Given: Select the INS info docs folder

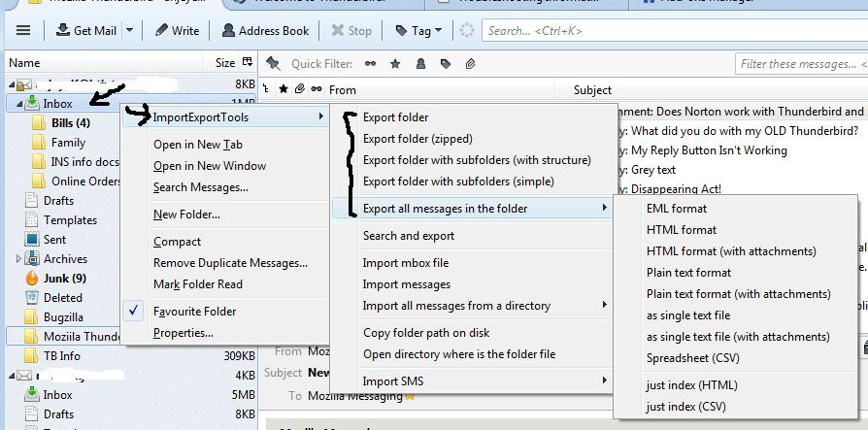Looking at the screenshot, I should 85,161.
